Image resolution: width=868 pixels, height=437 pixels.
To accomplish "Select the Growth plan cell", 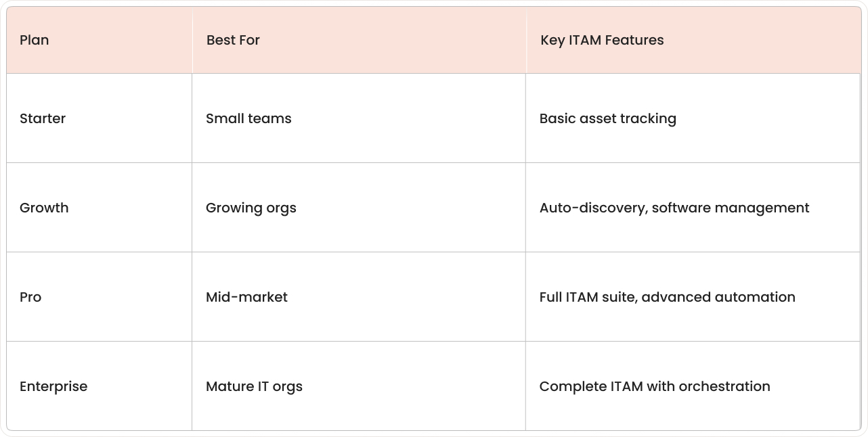I will 100,208.
